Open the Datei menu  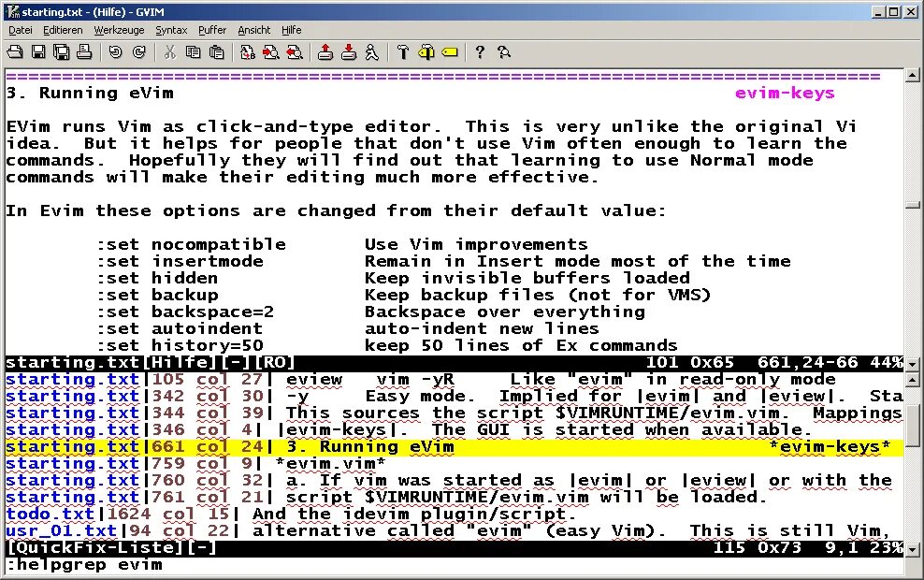click(20, 30)
